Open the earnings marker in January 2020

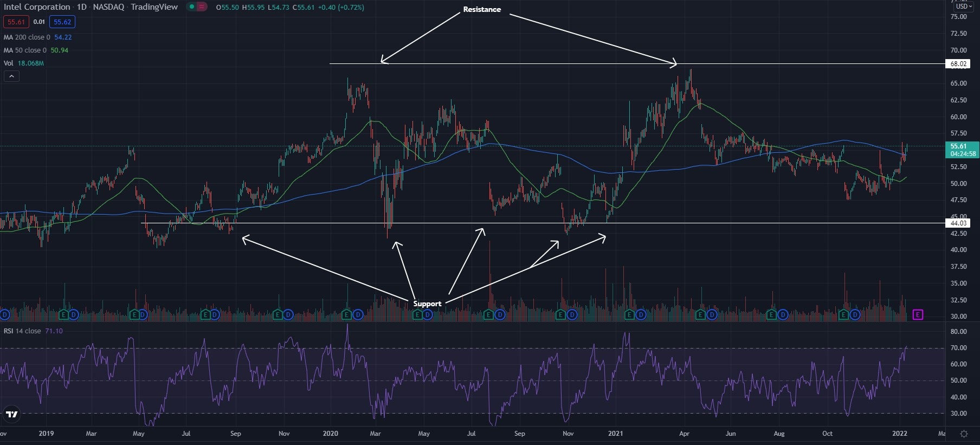tap(347, 314)
